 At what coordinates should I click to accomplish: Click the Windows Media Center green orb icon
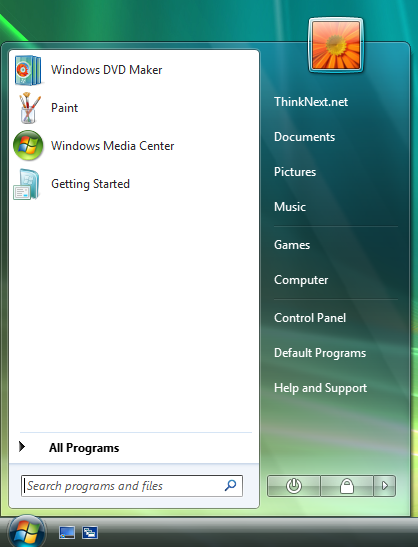[28, 145]
